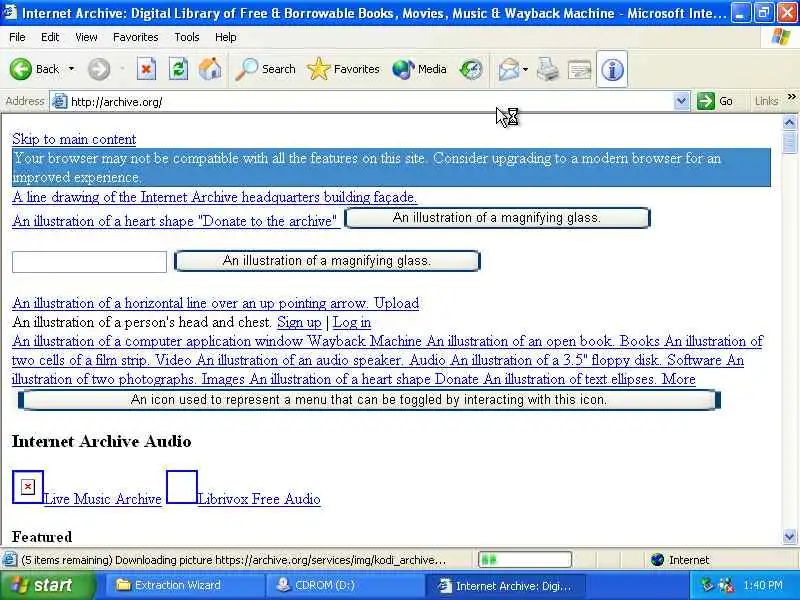This screenshot has height=600, width=800.
Task: Open the Media globe button
Action: coord(419,69)
